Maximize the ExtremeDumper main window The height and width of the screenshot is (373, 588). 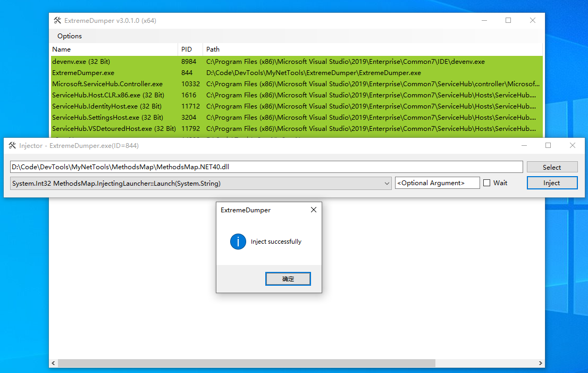coord(508,20)
